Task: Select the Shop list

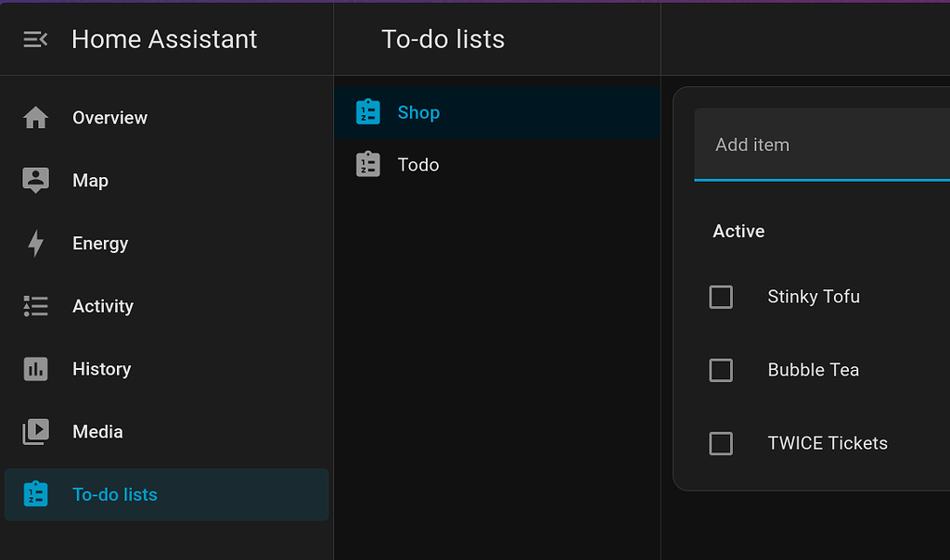Action: click(x=419, y=111)
